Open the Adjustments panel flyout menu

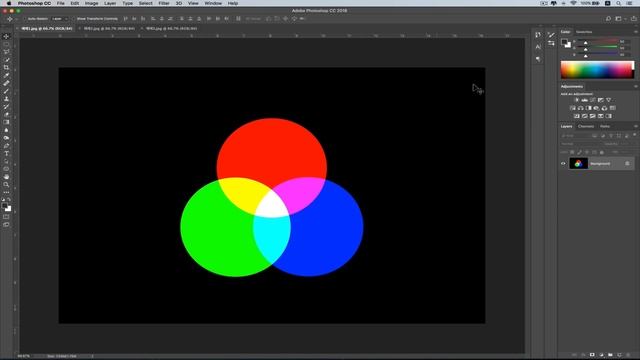636,87
